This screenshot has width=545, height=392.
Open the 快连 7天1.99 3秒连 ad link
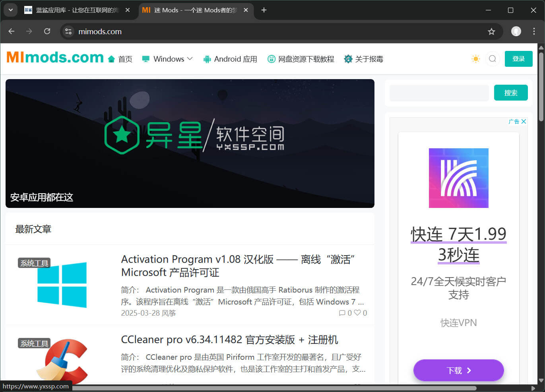coord(458,244)
